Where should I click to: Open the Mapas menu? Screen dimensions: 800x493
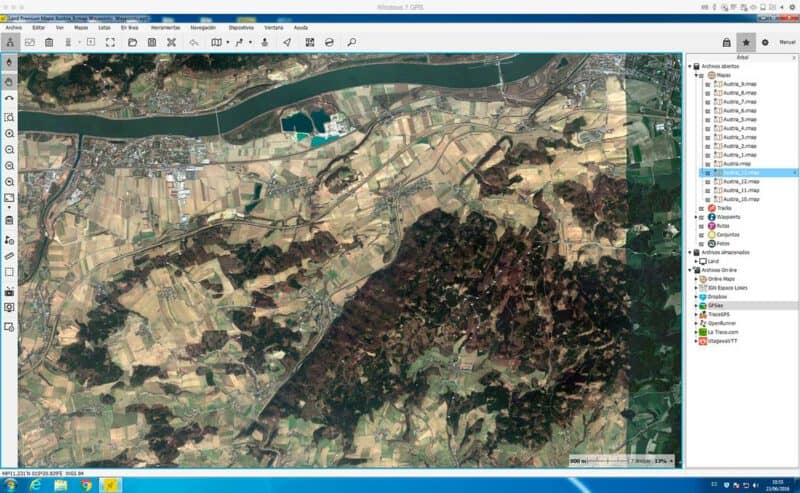(x=81, y=28)
